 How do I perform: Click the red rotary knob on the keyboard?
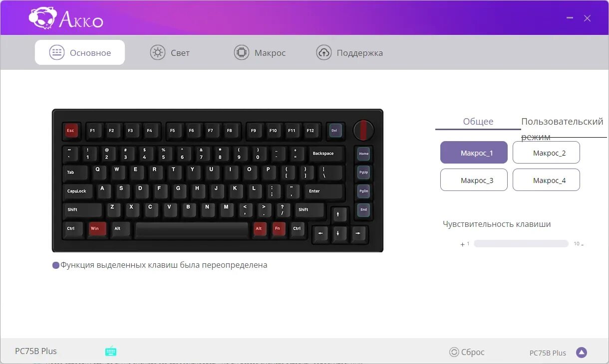click(364, 130)
